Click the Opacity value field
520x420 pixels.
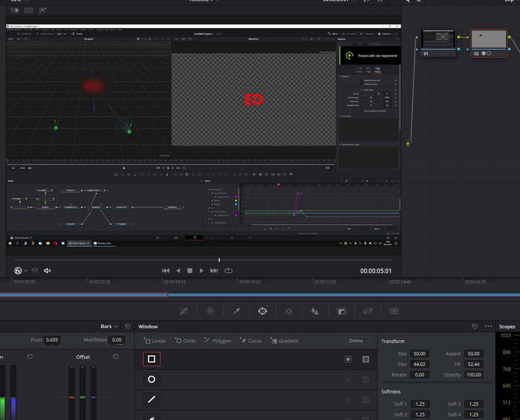(474, 375)
